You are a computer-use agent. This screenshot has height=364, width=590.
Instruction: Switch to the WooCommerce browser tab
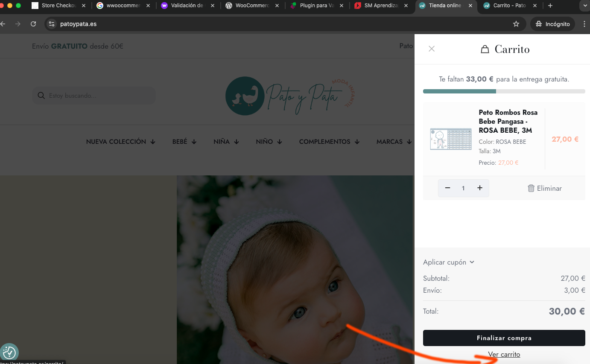click(x=252, y=6)
